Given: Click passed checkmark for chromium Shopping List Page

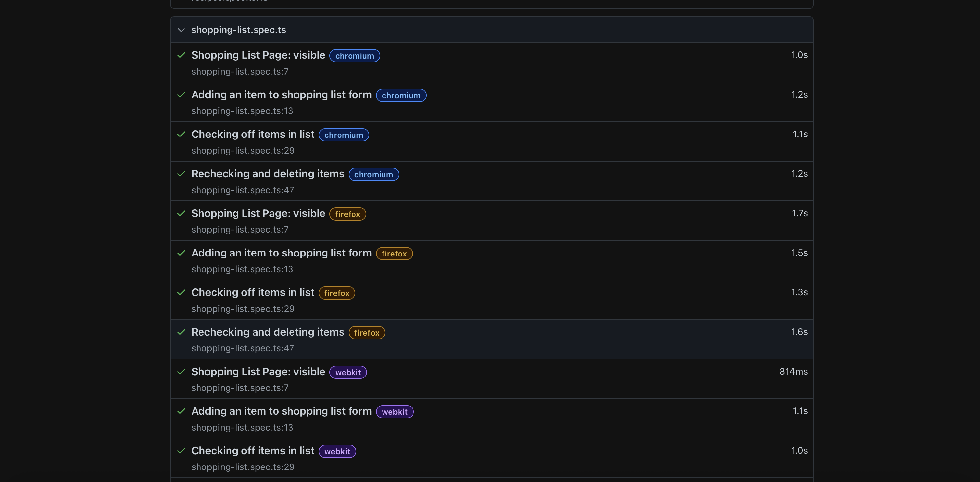Looking at the screenshot, I should pyautogui.click(x=181, y=55).
